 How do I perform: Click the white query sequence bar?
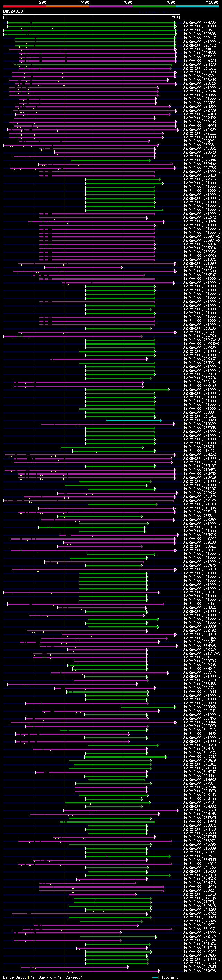(92, 14)
